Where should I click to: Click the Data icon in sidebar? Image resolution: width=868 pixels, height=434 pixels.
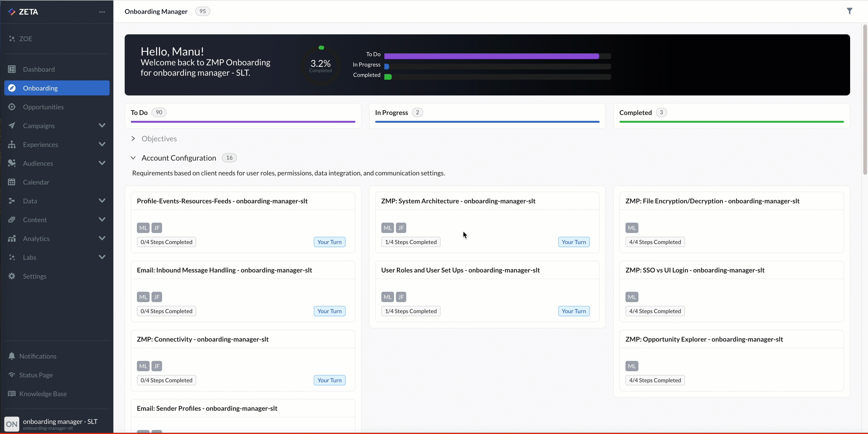(12, 201)
